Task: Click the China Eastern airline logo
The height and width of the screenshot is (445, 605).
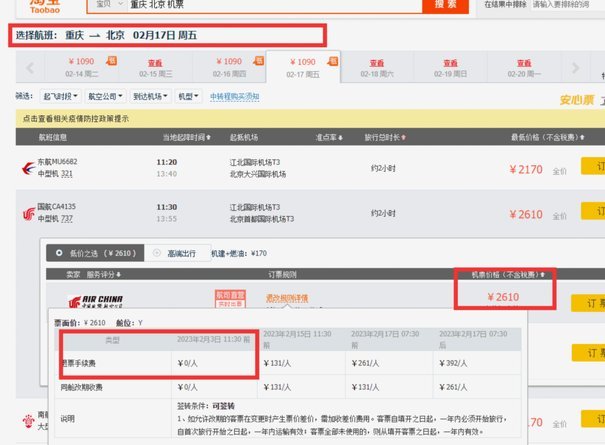Action: 29,168
